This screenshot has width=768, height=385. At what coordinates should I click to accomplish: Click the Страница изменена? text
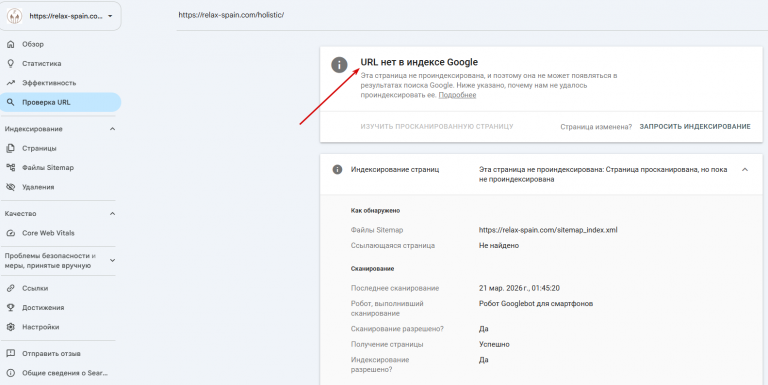[x=596, y=127]
